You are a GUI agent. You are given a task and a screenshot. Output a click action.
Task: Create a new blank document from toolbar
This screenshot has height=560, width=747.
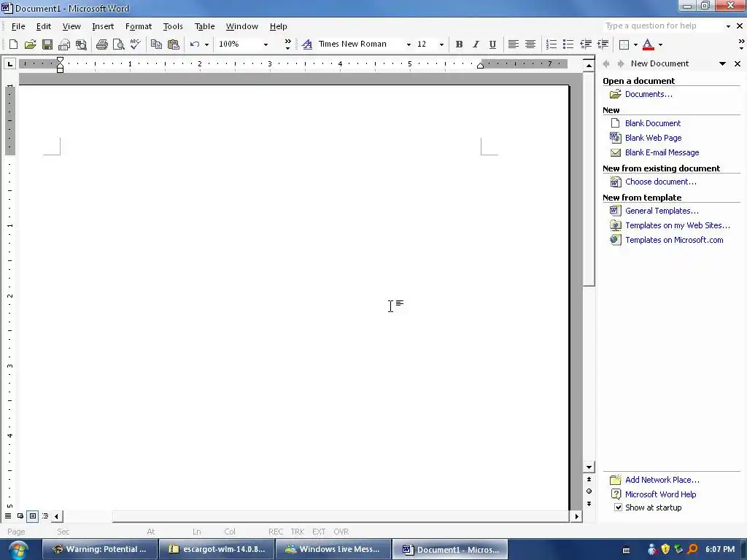pyautogui.click(x=13, y=44)
